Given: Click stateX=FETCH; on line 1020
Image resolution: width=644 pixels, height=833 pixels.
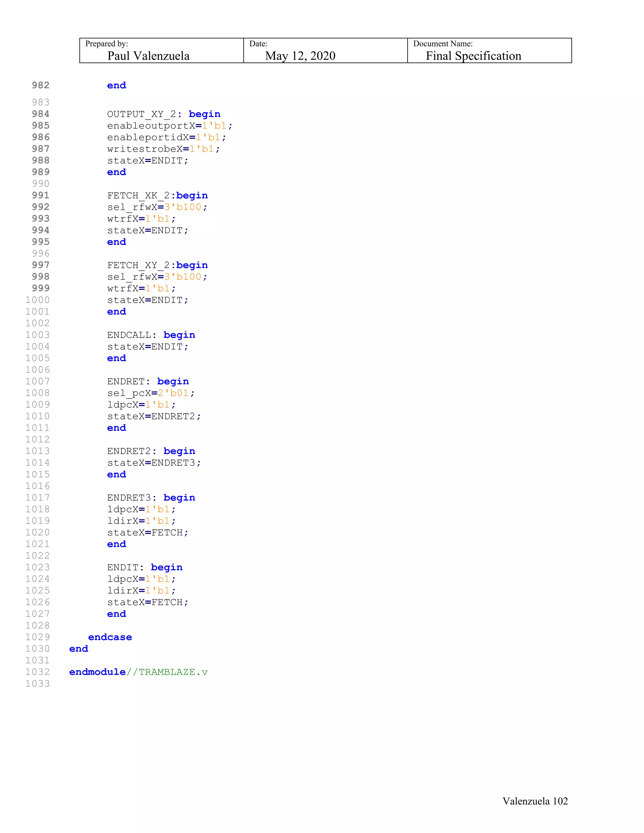Looking at the screenshot, I should pyautogui.click(x=148, y=532).
